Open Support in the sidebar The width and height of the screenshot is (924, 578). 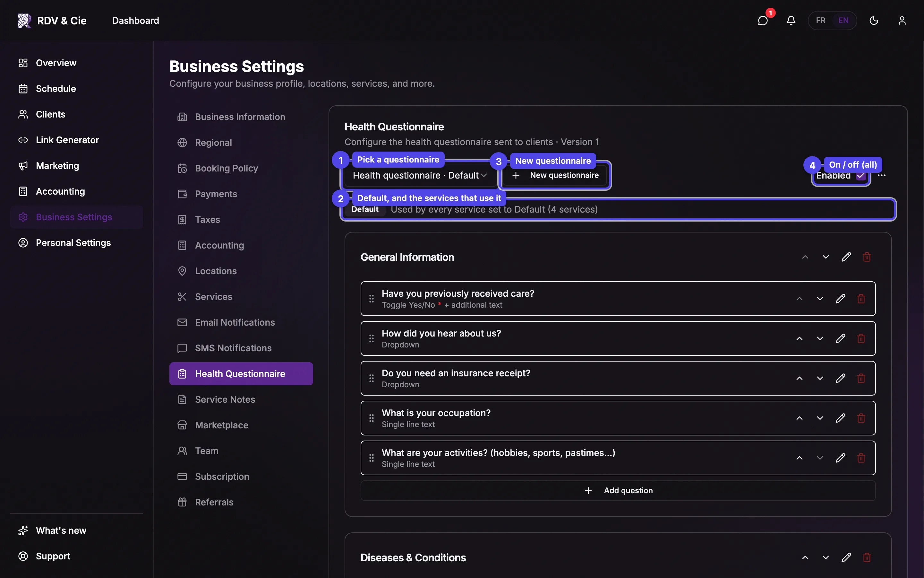tap(77, 556)
